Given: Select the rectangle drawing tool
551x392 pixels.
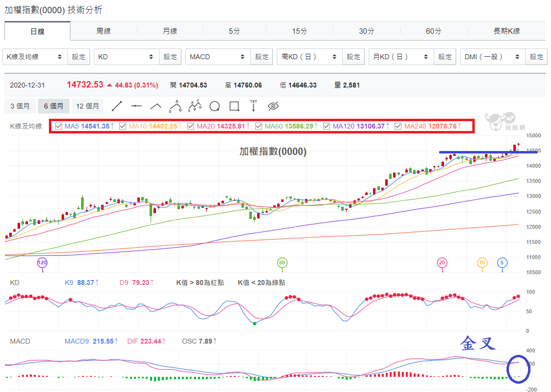Looking at the screenshot, I should (234, 106).
